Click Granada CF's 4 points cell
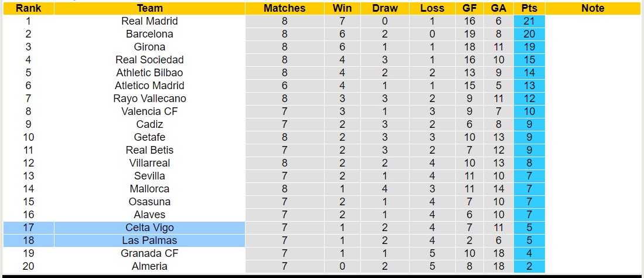Image resolution: width=644 pixels, height=278 pixels. [x=529, y=253]
